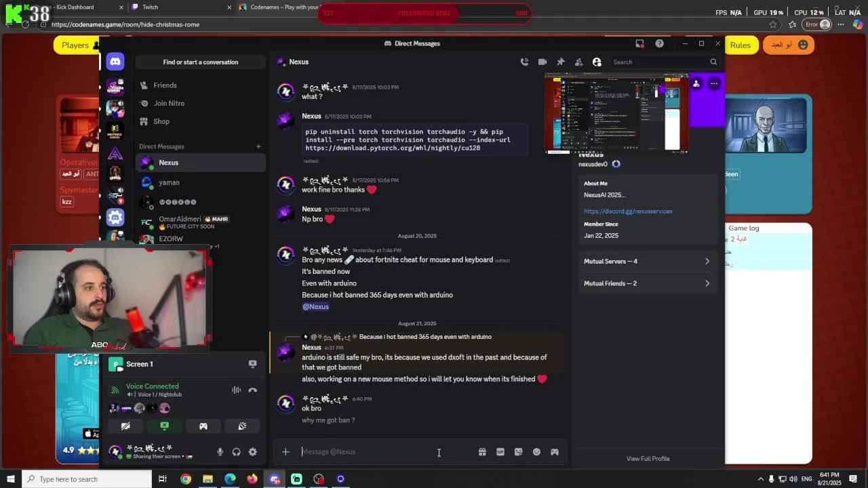Hide the Nexus user profile panel
This screenshot has height=488, width=868.
(597, 62)
